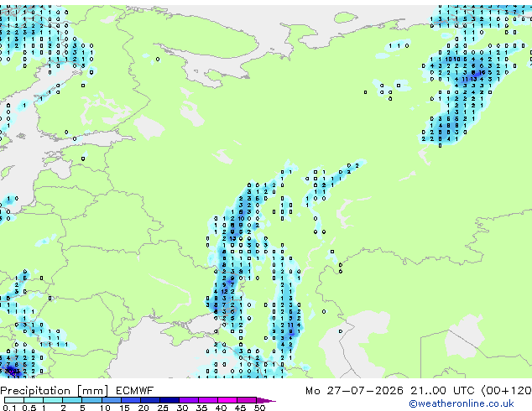Choose the 2–5 mm legend swatch
Image resolution: width=532 pixels, height=411 pixels.
[72, 400]
